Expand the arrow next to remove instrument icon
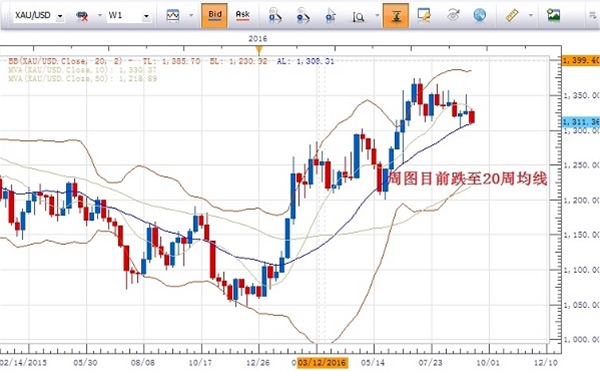Image resolution: width=600 pixels, height=371 pixels. coord(100,15)
